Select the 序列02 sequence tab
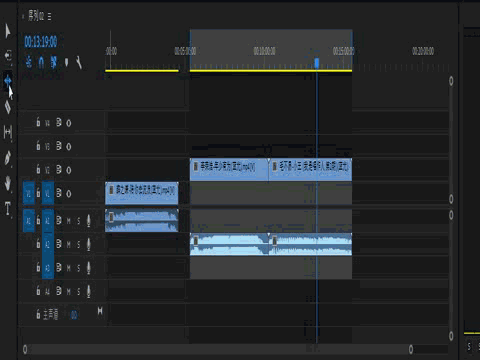This screenshot has height=360, width=480. [x=36, y=16]
